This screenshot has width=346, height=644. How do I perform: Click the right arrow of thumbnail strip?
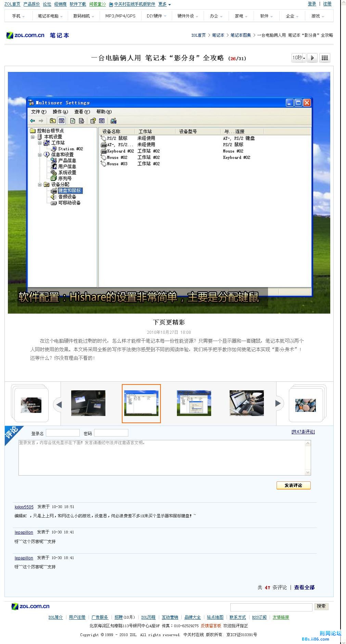278,403
